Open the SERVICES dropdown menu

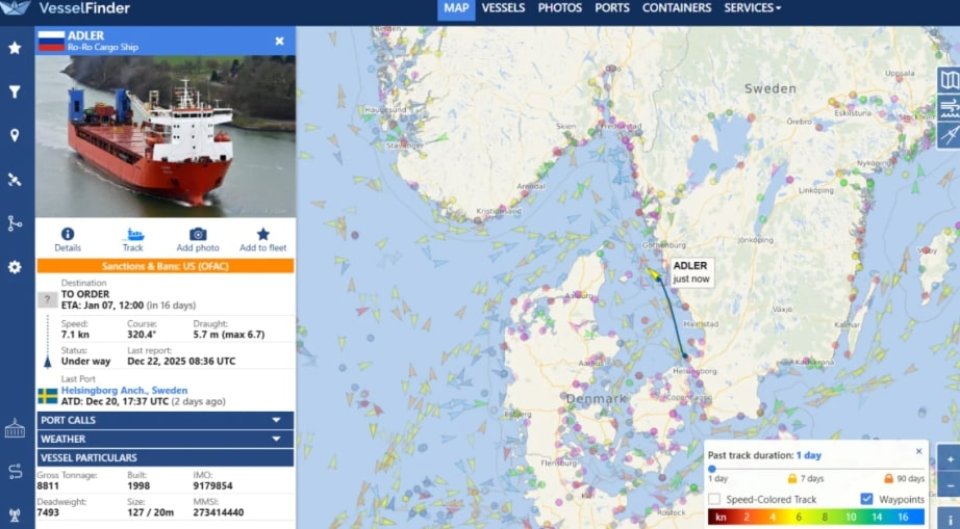click(x=752, y=8)
